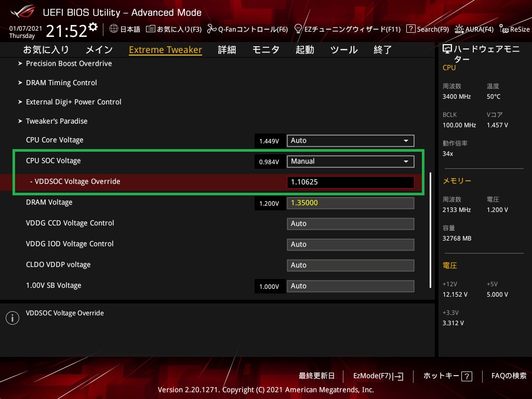Click the ReSize BAR icon
The height and width of the screenshot is (399, 532).
click(x=504, y=29)
